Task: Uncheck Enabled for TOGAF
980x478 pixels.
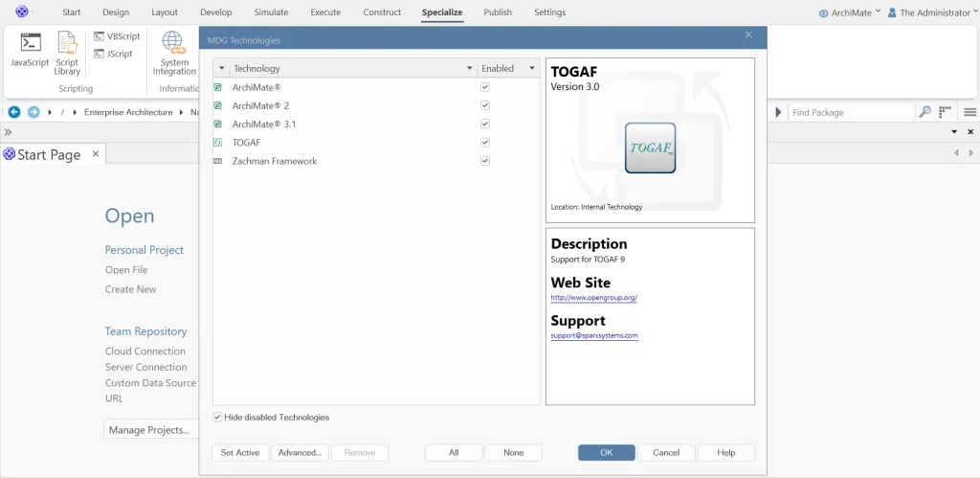Action: pyautogui.click(x=485, y=142)
